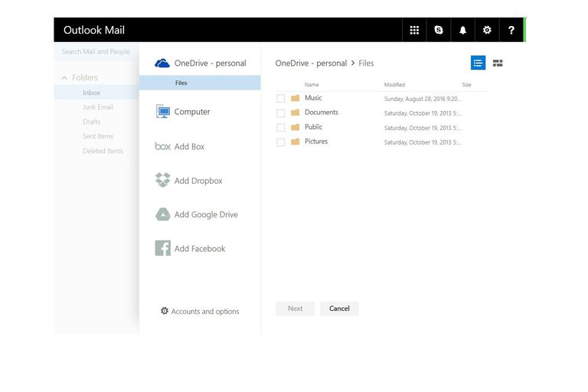Open the Documents folder name
This screenshot has height=392, width=588.
pos(322,112)
